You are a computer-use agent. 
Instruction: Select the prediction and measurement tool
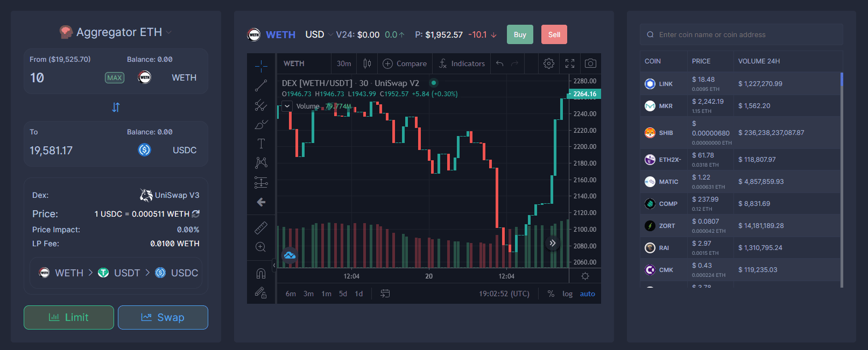(261, 183)
